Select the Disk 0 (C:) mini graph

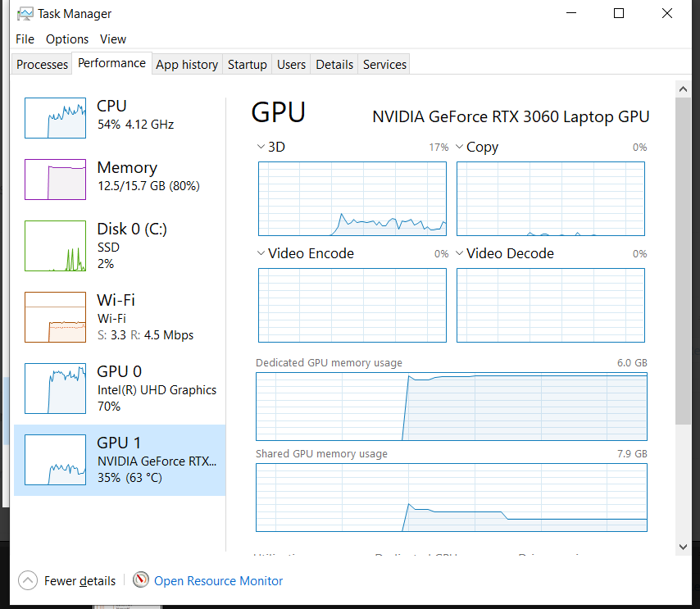(x=56, y=246)
